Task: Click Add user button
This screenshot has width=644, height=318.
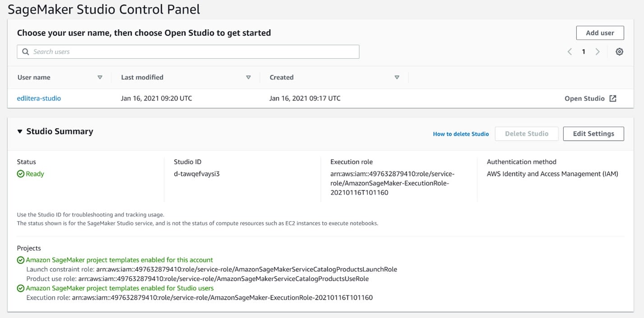Action: tap(600, 33)
